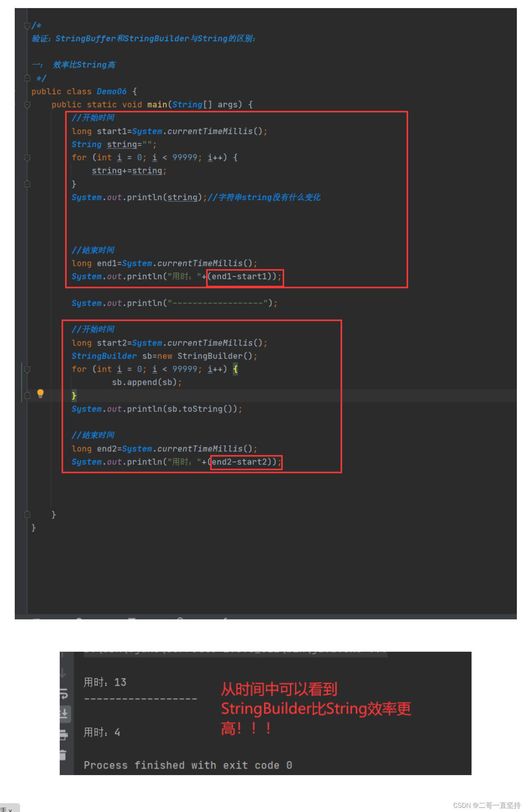Viewport: 526px width, 812px height.
Task: Collapse the second for loop (sb.append)
Action: tap(27, 369)
